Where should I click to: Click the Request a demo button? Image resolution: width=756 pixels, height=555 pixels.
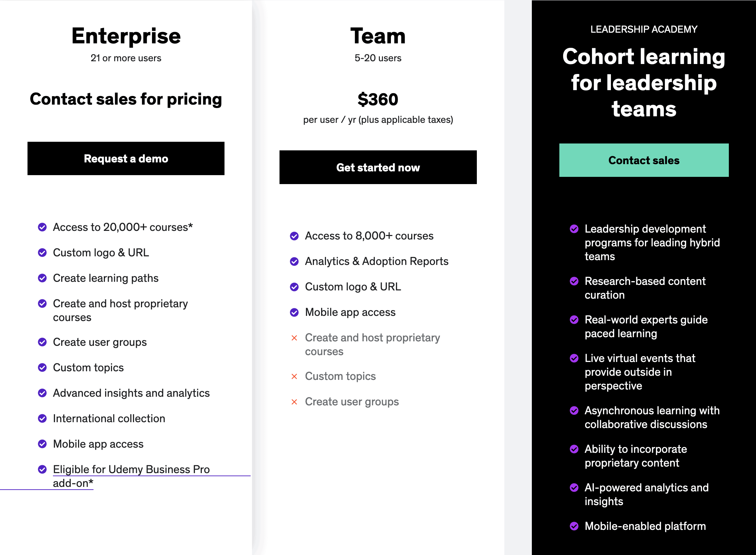126,159
